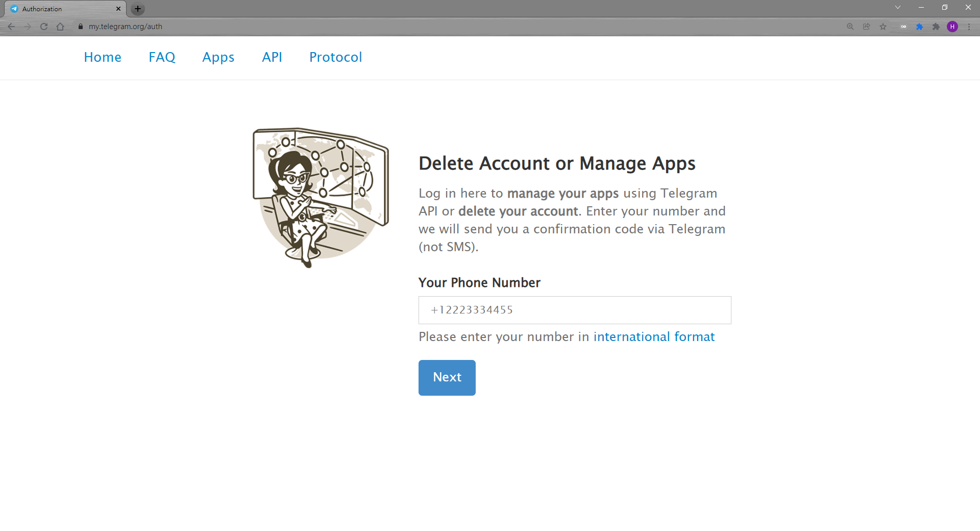The image size is (980, 531).
Task: Open the FAQ page
Action: click(162, 57)
